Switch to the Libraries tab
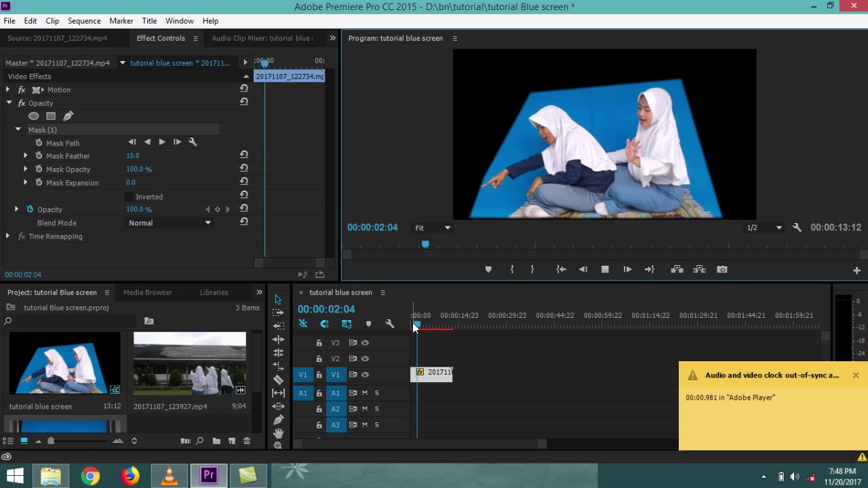This screenshot has height=488, width=868. (x=214, y=292)
